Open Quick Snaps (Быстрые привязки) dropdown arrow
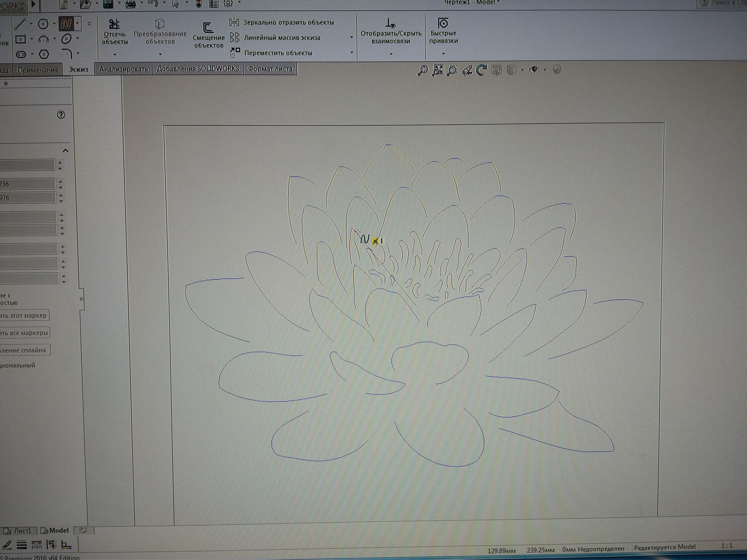 444,54
